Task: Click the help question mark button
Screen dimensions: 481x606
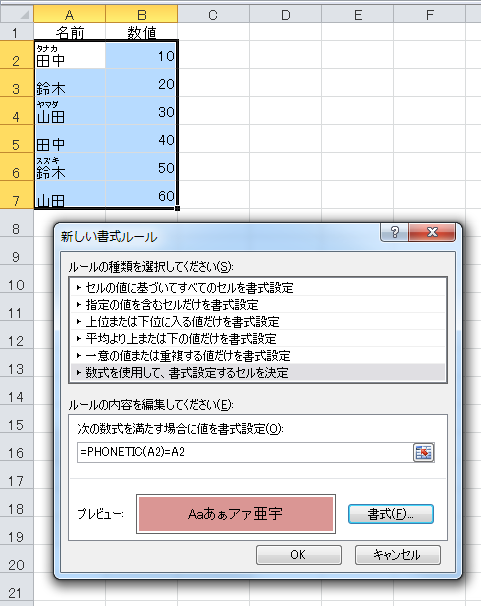Action: [x=394, y=232]
